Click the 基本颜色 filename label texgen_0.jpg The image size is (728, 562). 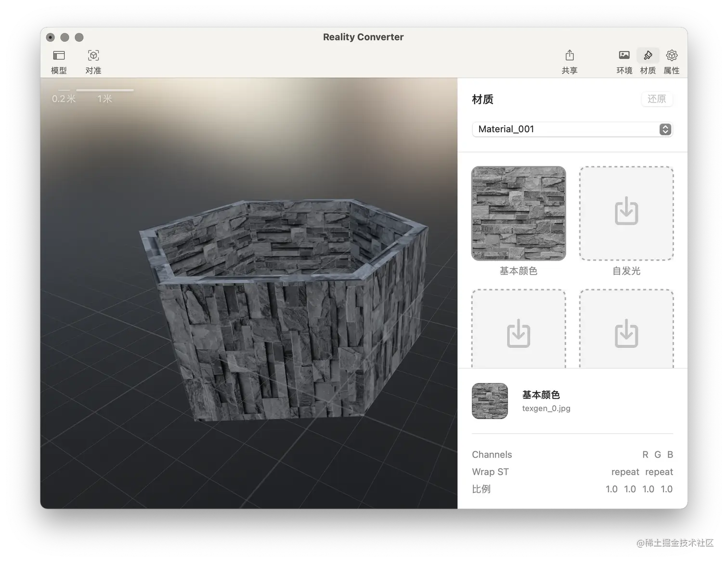[546, 408]
